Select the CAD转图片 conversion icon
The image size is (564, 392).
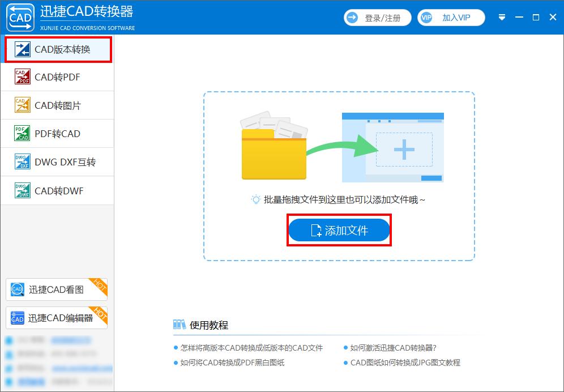tap(22, 105)
